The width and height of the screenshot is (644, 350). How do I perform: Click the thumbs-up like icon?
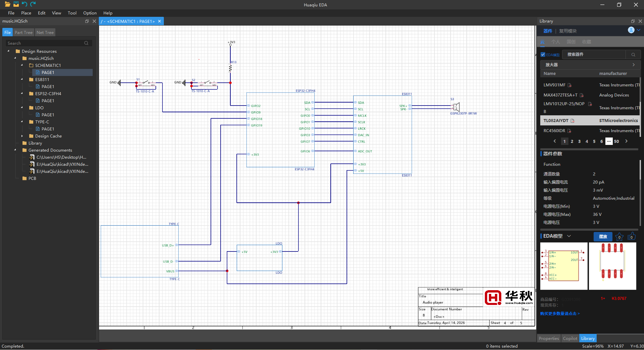632,236
